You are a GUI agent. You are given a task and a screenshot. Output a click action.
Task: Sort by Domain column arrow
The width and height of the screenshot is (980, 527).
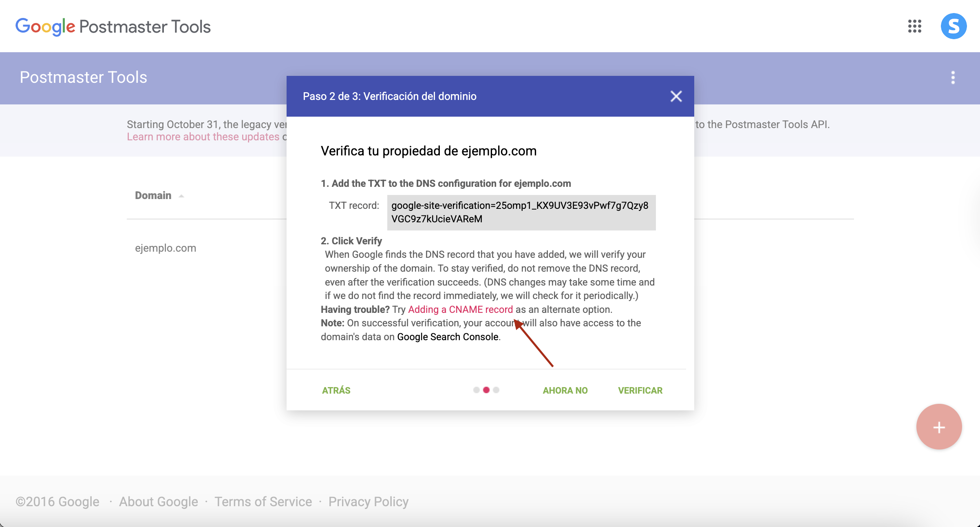click(x=181, y=196)
